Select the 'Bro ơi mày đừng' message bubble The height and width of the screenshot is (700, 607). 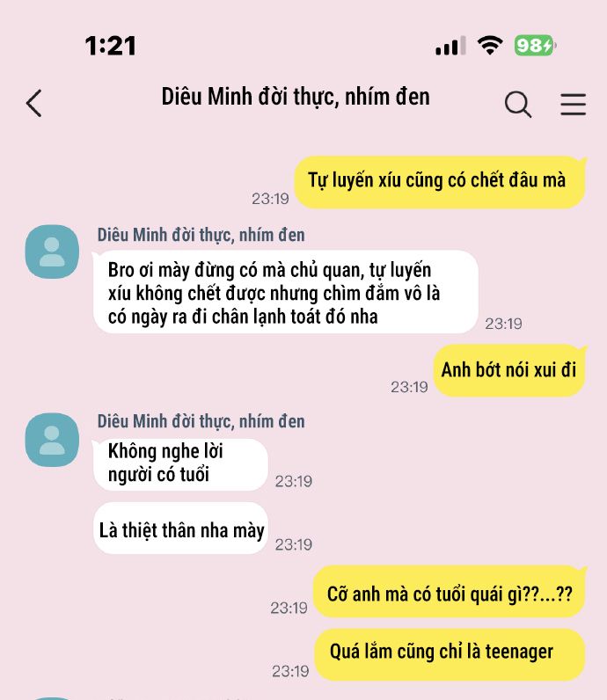pos(286,292)
